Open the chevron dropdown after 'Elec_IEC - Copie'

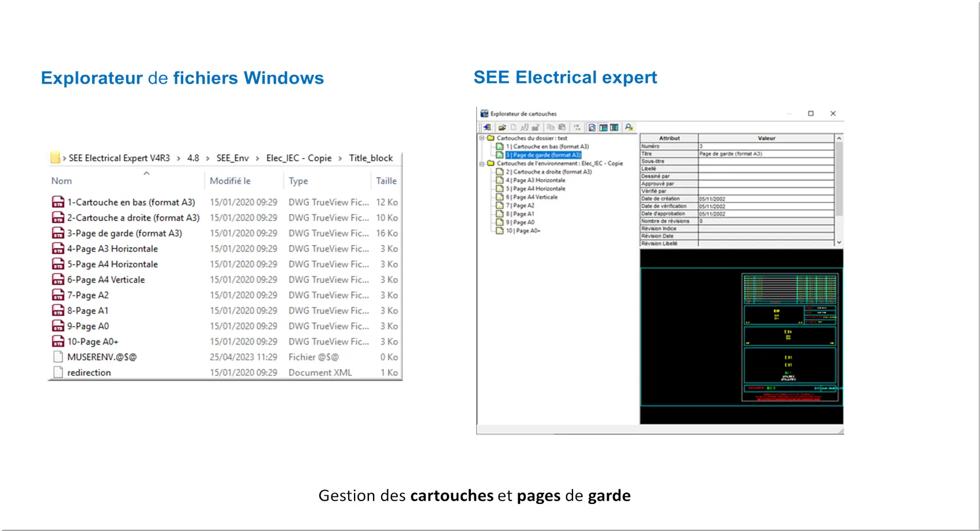340,159
